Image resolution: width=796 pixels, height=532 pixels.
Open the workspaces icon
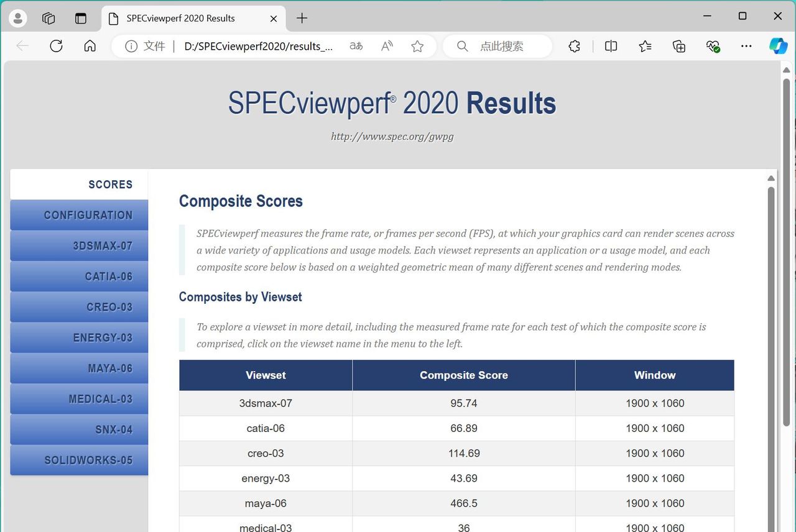(49, 18)
